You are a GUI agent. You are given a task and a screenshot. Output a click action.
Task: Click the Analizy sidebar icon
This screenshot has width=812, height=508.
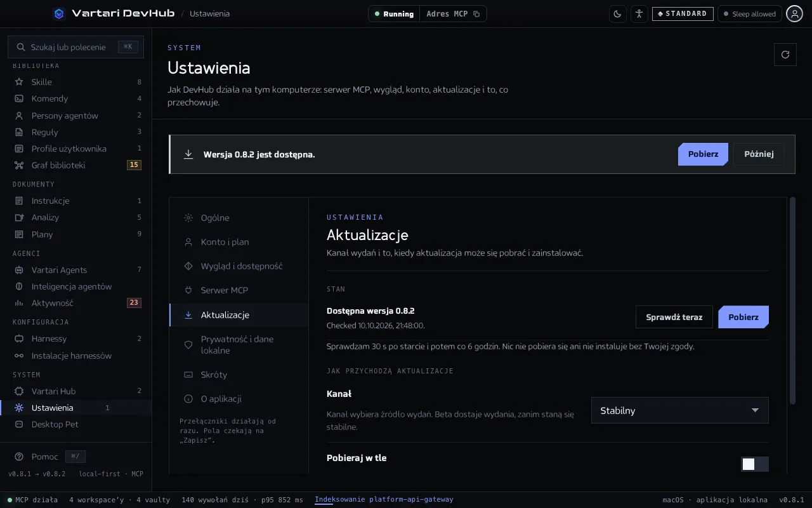(19, 217)
